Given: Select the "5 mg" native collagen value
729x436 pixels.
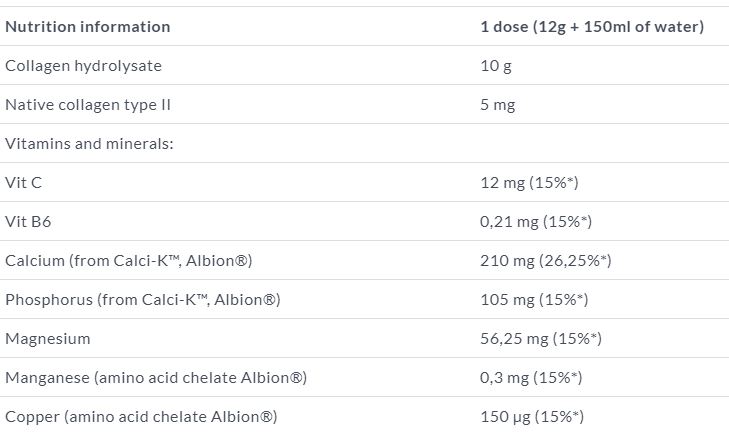Looking at the screenshot, I should [x=498, y=105].
